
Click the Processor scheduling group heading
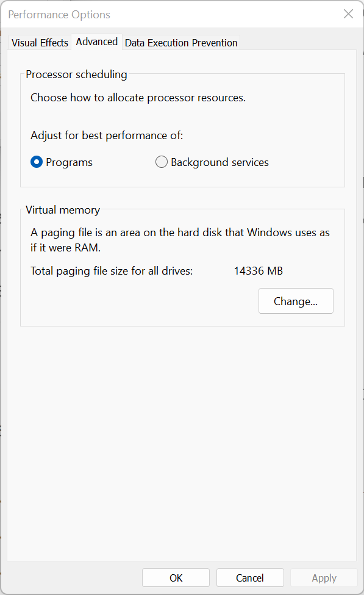point(76,74)
